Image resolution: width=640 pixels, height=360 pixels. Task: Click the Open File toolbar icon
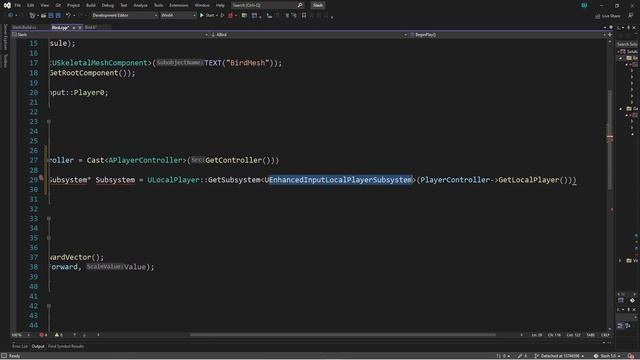pos(43,16)
